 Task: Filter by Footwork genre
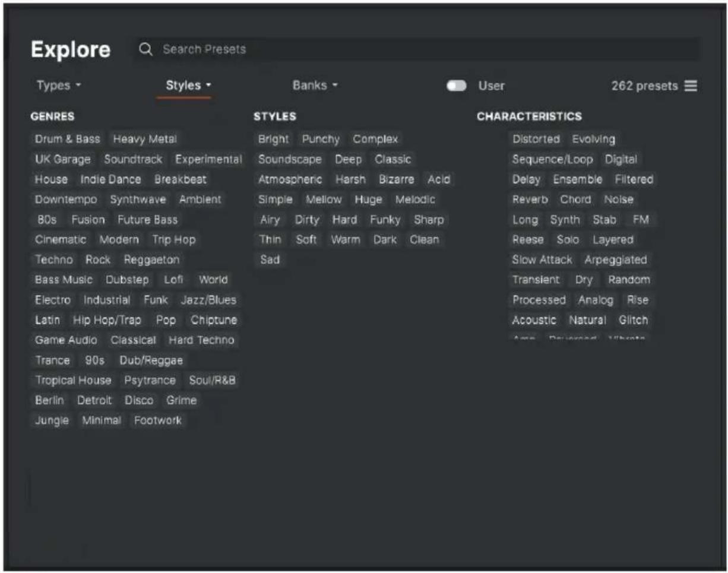click(x=158, y=420)
